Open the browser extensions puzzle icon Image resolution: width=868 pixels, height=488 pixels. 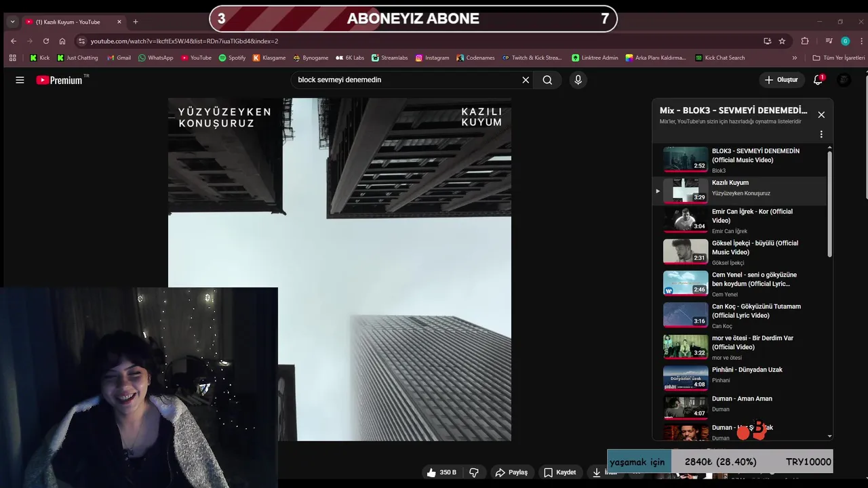pos(805,41)
